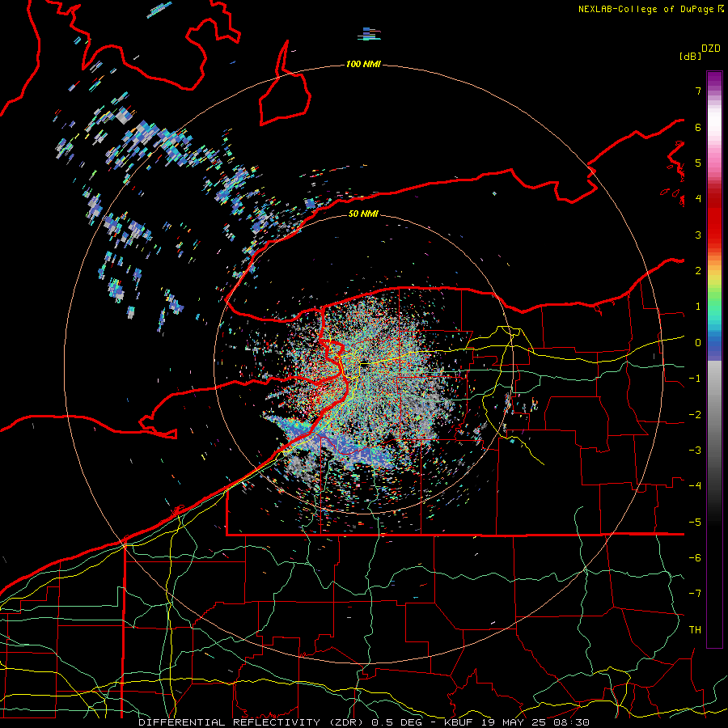728x728 pixels.
Task: Click the -1 value on color scale
Action: click(x=695, y=379)
